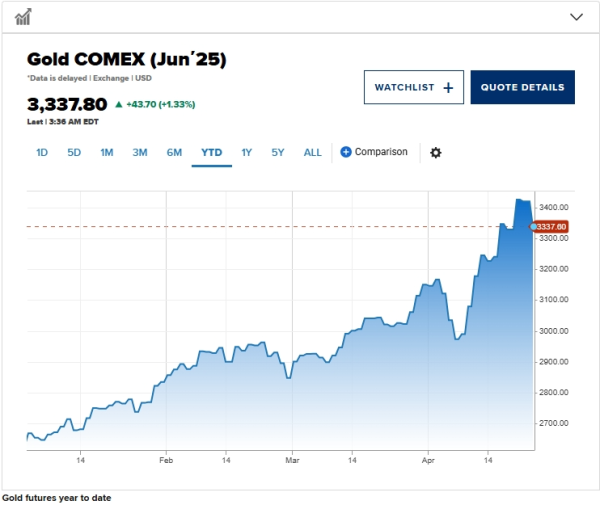
Task: Click the green up-arrow price change indicator
Action: (x=119, y=104)
